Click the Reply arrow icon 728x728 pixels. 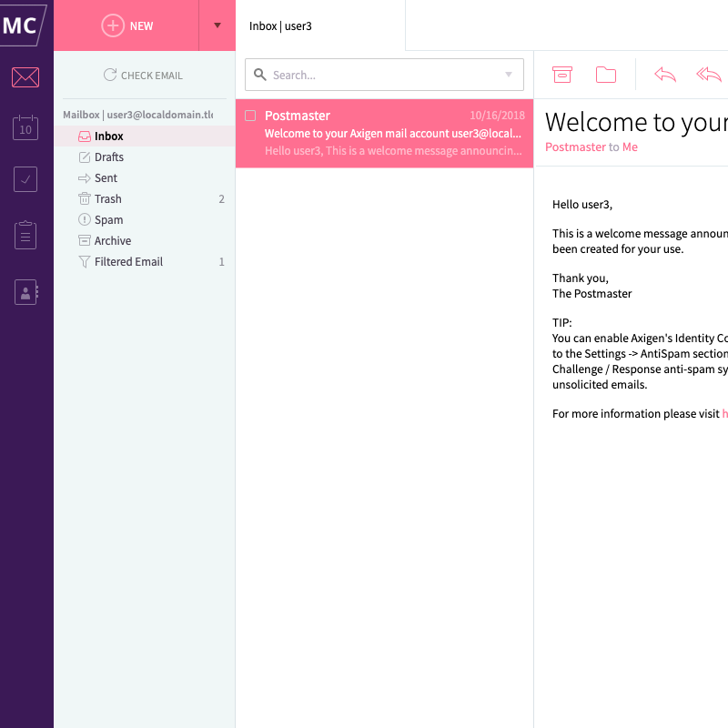[x=665, y=75]
